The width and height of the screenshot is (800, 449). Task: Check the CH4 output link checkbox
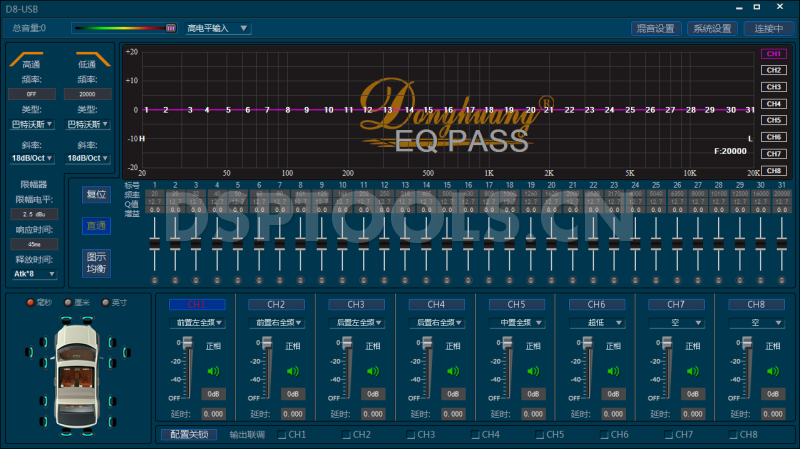(475, 435)
